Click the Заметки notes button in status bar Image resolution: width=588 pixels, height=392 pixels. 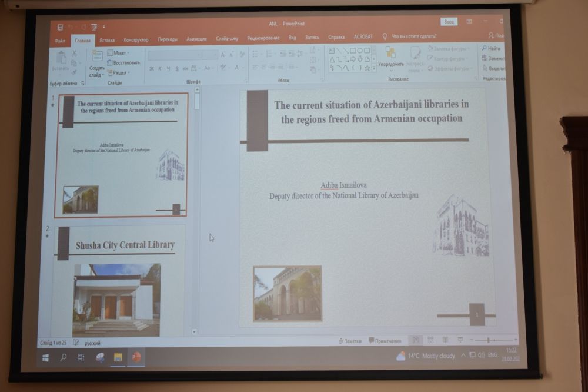350,341
